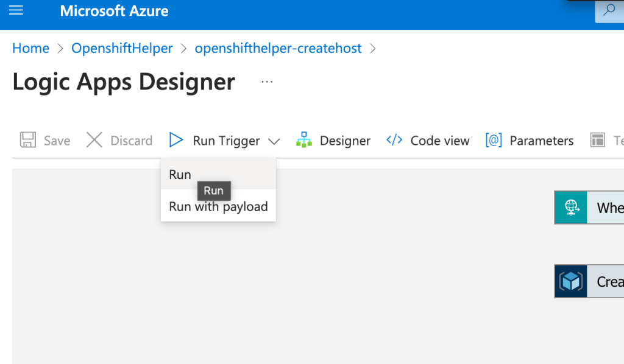This screenshot has width=624, height=364.
Task: Click the Parameters [@] icon
Action: (494, 140)
